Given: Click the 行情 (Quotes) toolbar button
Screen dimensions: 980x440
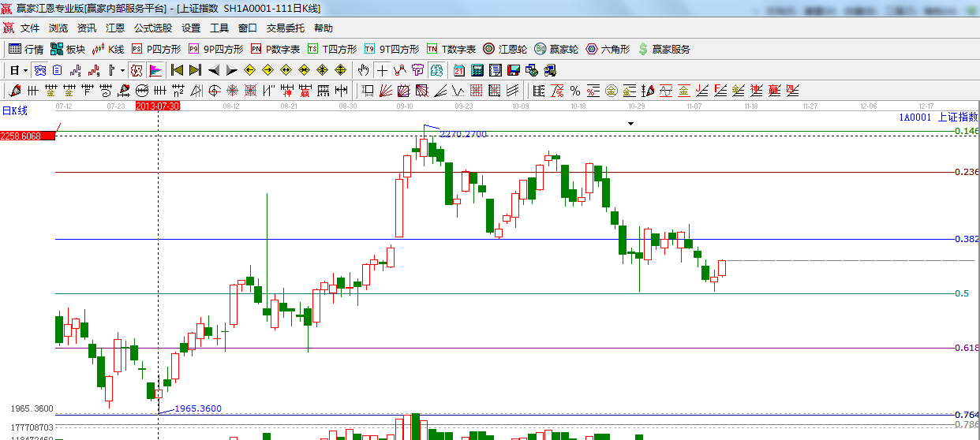Looking at the screenshot, I should point(26,49).
